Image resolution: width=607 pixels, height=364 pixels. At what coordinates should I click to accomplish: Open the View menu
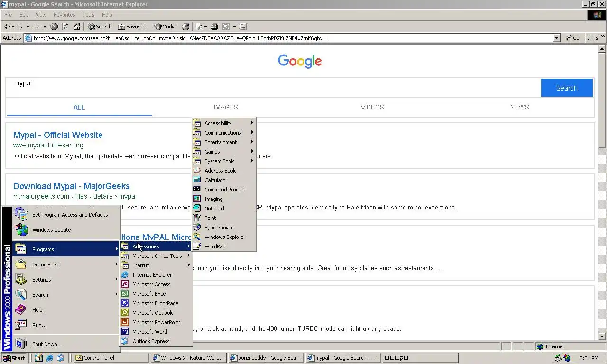(41, 15)
